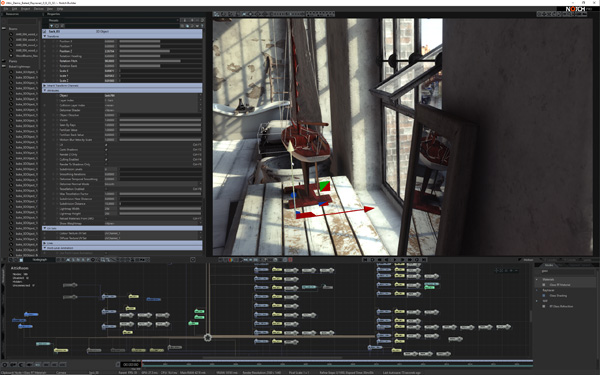Click the play button in transport controls

[395, 259]
